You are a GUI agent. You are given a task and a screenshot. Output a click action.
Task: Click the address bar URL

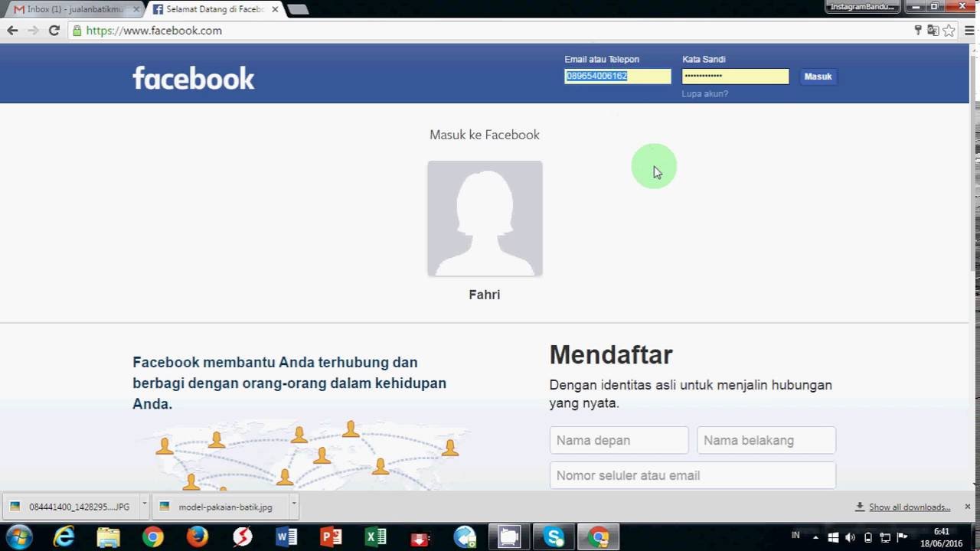[154, 31]
